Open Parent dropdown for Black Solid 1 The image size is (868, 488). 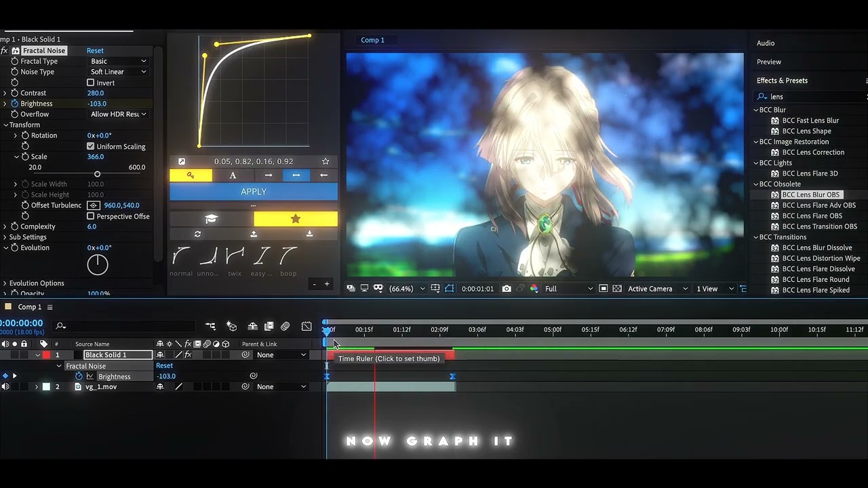point(281,355)
